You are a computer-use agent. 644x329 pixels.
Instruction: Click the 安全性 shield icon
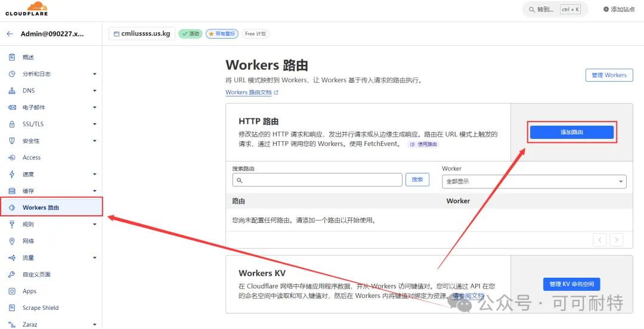[x=12, y=141]
